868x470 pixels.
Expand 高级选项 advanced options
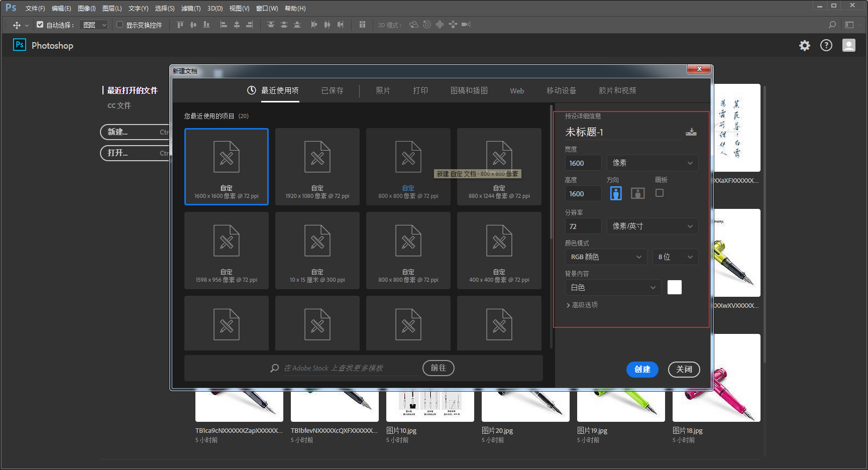[x=582, y=305]
